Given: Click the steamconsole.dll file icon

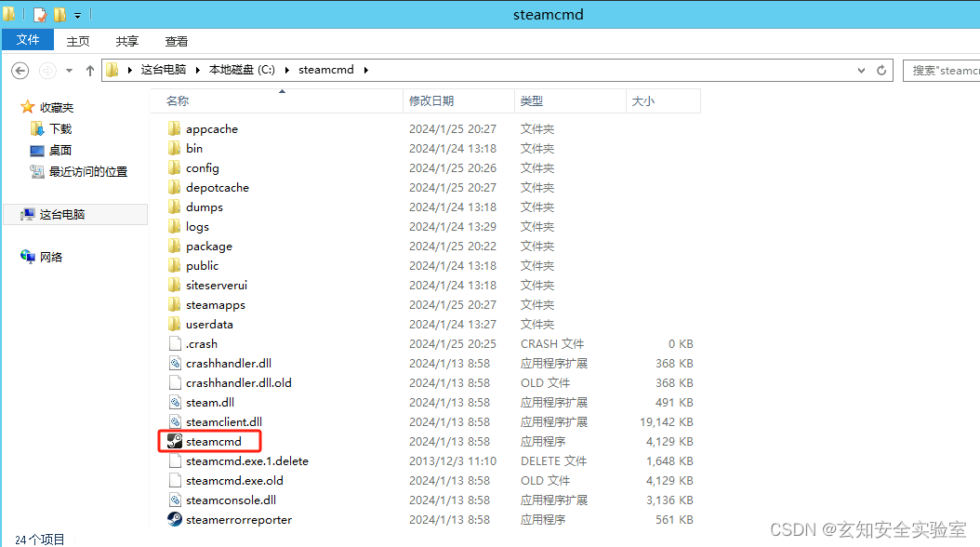Looking at the screenshot, I should pyautogui.click(x=175, y=500).
